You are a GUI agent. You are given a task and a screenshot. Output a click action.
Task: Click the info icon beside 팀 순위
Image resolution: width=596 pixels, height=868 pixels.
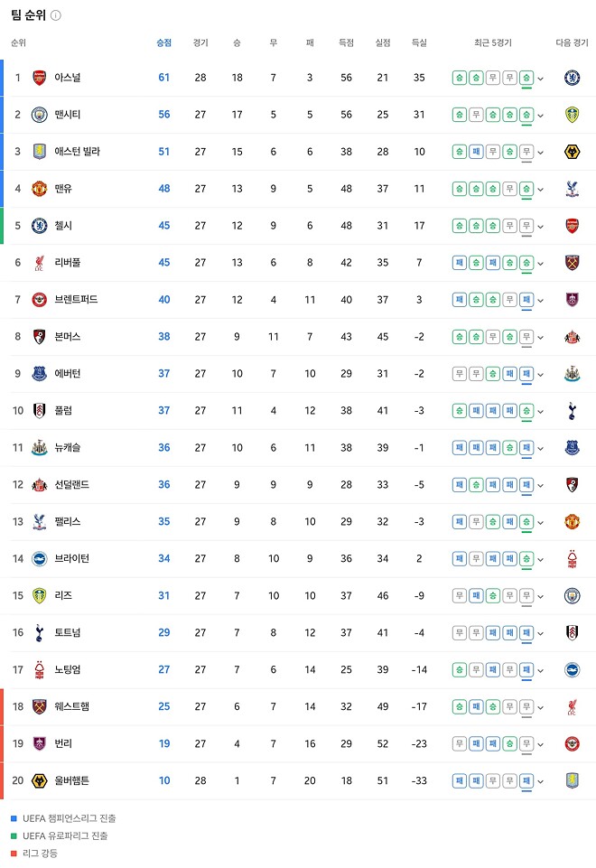(56, 15)
